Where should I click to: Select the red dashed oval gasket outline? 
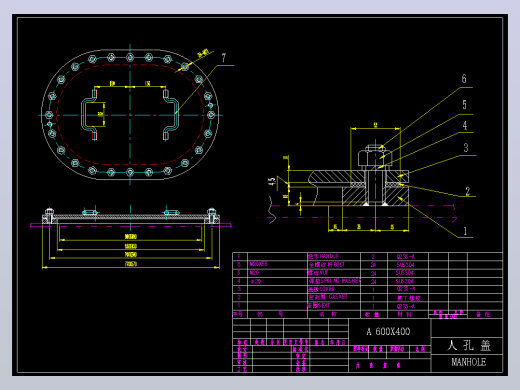[x=130, y=114]
